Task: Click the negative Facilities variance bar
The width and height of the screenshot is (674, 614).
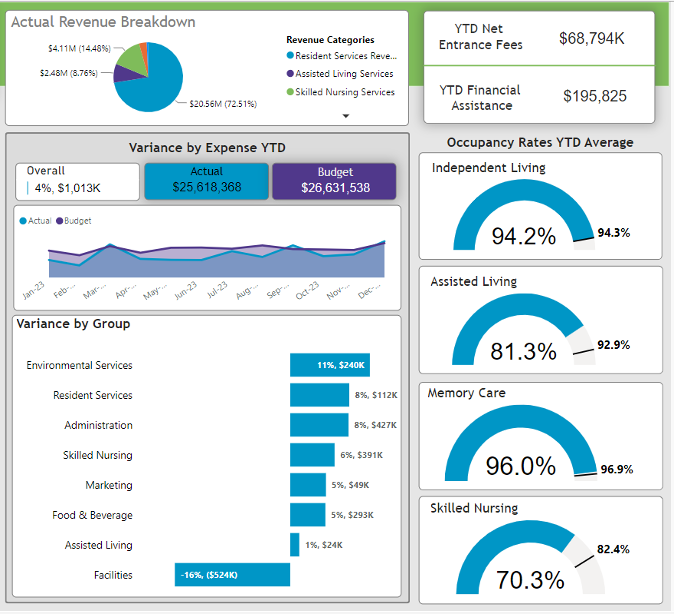Action: coord(232,575)
